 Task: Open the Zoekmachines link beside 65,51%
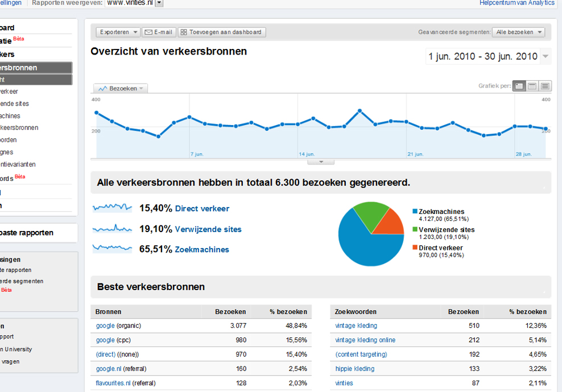pos(202,250)
